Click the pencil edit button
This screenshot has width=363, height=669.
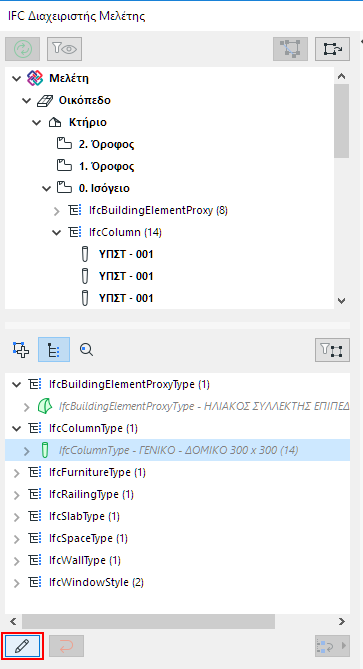pos(22,646)
